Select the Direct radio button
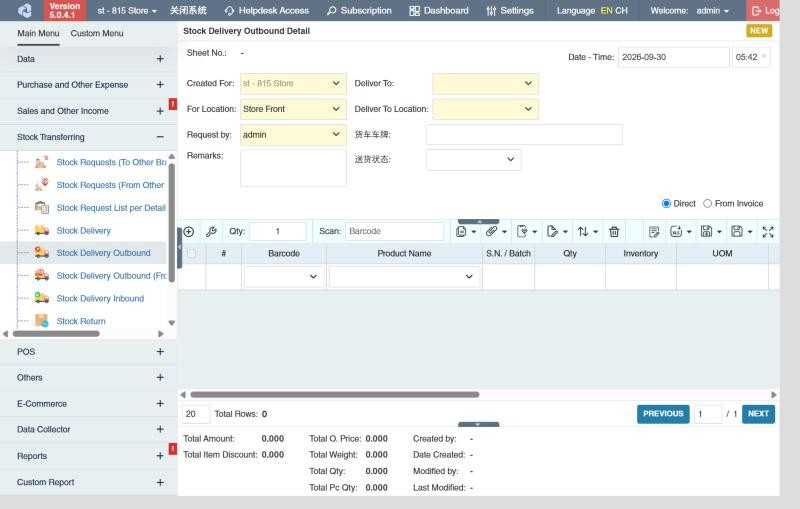The height and width of the screenshot is (509, 800). (x=666, y=203)
